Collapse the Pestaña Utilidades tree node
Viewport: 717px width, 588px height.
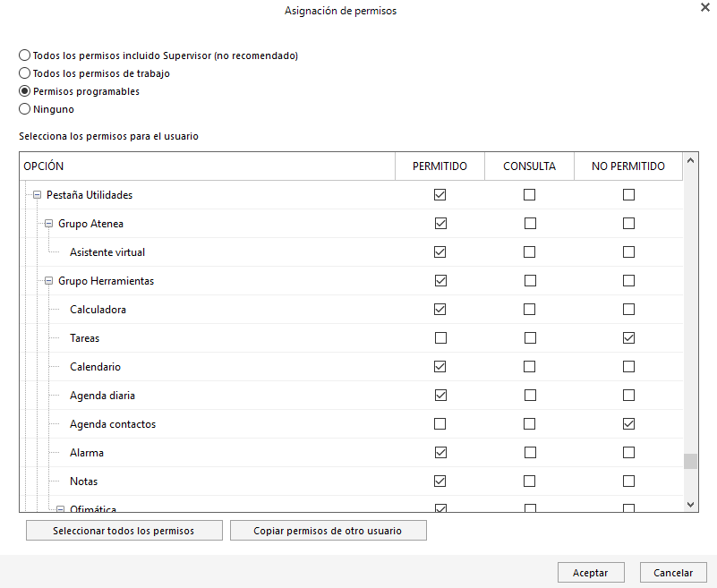tap(37, 195)
